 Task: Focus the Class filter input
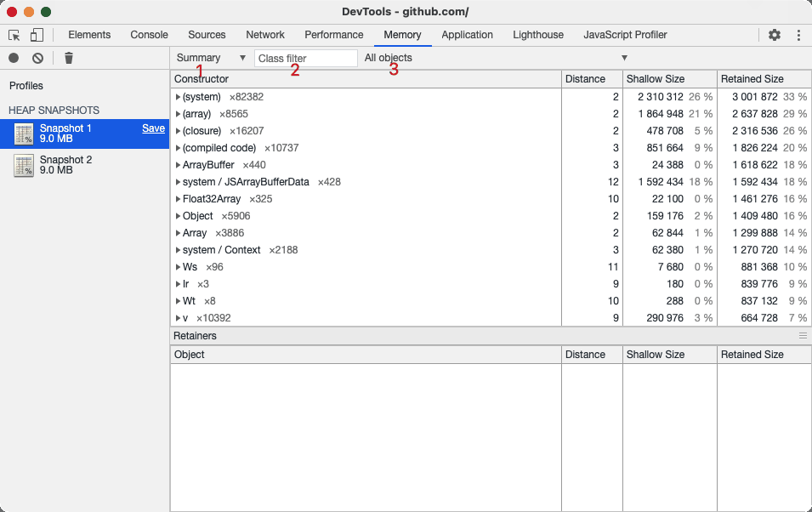(x=305, y=58)
